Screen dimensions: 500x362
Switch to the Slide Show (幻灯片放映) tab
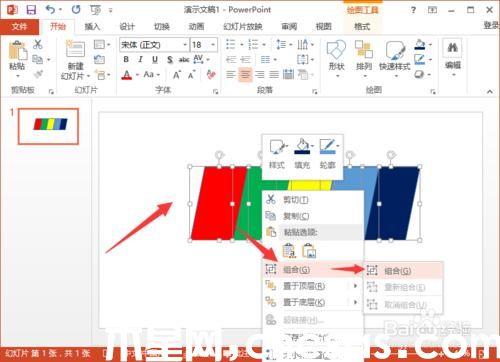pos(243,27)
